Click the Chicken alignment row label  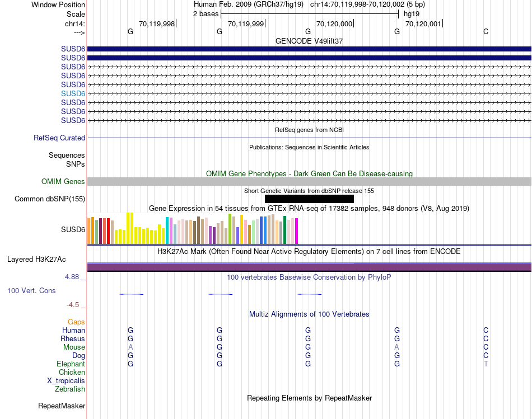click(x=72, y=372)
